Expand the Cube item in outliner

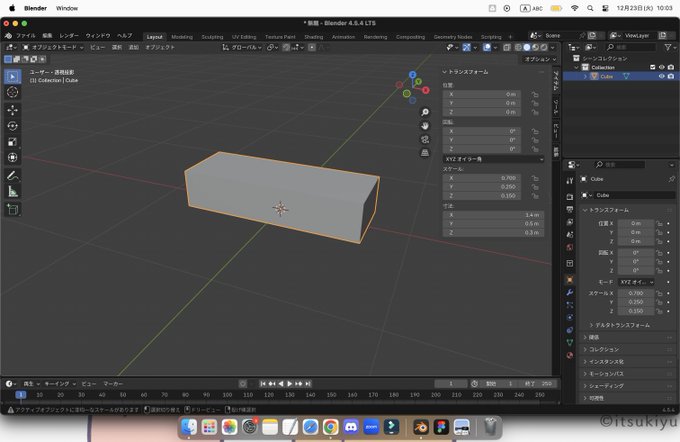click(585, 76)
